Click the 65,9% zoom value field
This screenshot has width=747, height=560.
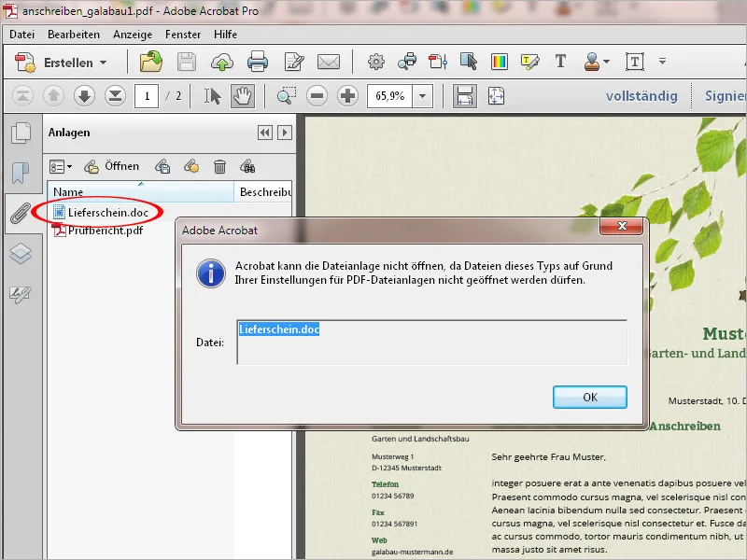[x=389, y=96]
